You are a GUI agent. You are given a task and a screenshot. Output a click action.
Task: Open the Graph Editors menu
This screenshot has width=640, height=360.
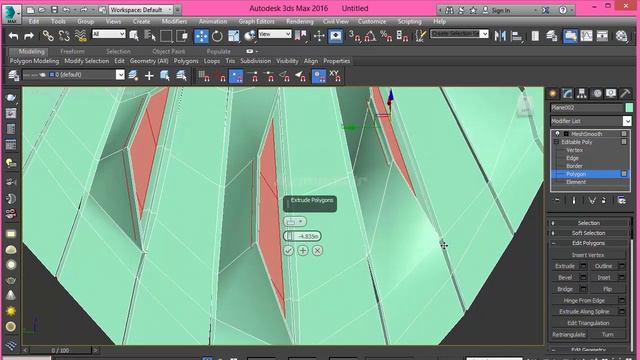point(256,21)
